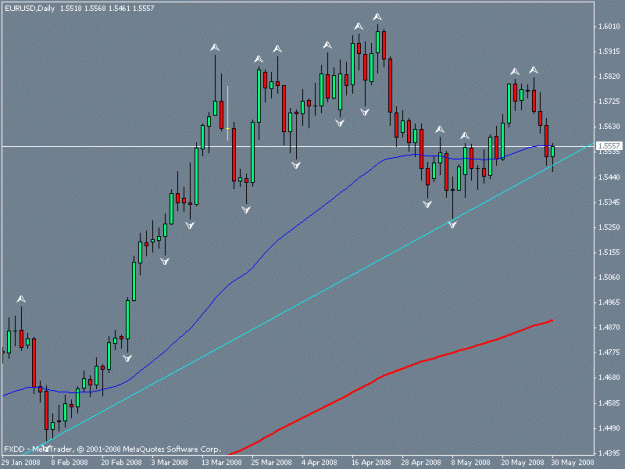The image size is (625, 469).
Task: Click the topmost up-fractal arrow above April peak
Action: 377,17
